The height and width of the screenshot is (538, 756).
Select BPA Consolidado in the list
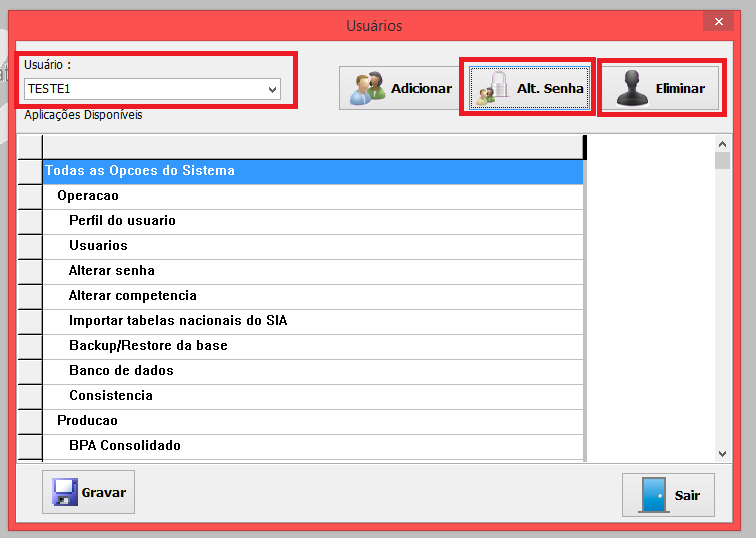(125, 446)
